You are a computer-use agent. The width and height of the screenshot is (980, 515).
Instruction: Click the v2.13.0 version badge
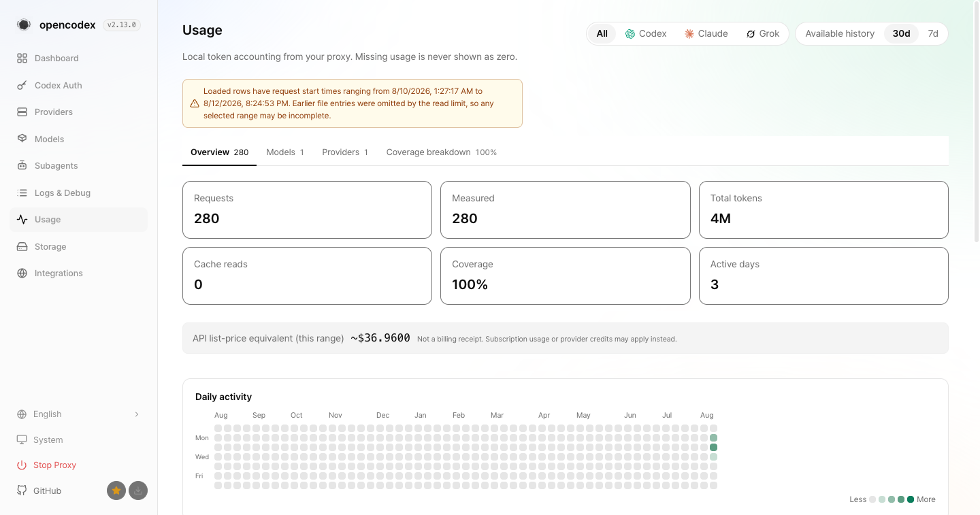click(122, 25)
